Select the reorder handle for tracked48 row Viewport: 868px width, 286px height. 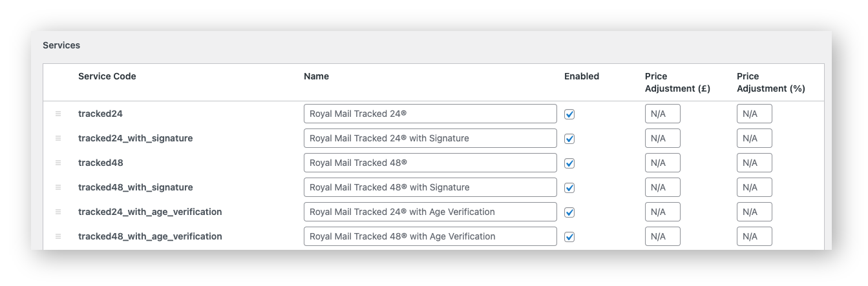click(x=58, y=163)
